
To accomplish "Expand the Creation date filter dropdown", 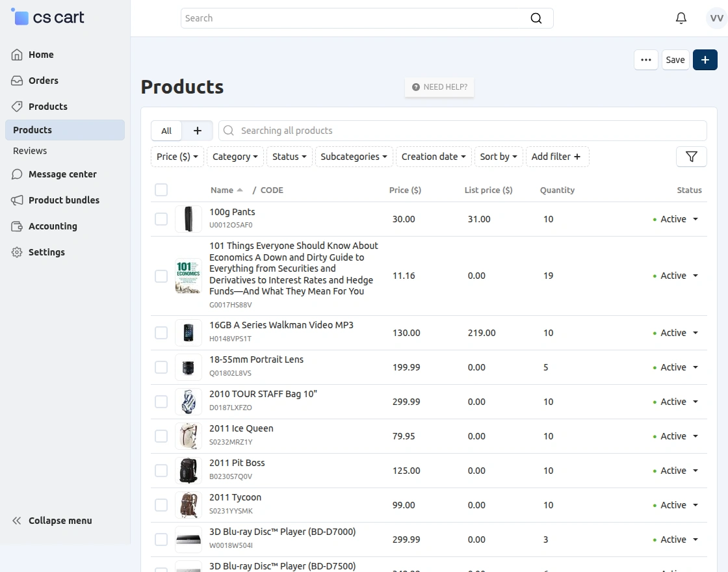I will [x=434, y=157].
